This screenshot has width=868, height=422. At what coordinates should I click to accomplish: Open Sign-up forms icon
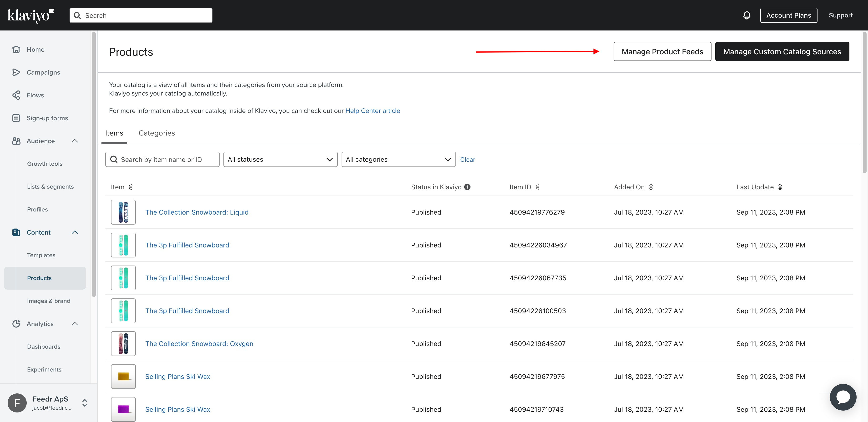point(16,117)
